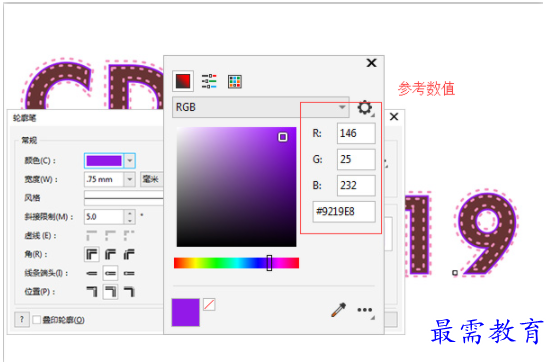Image resolution: width=552 pixels, height=363 pixels.
Task: Click inside the color gradient square
Action: pos(236,187)
